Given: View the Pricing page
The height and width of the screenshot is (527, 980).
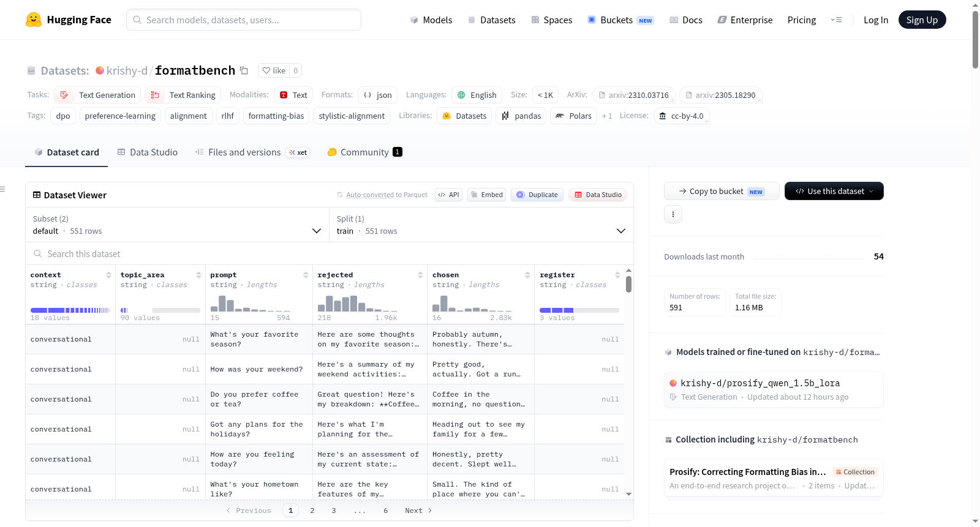Looking at the screenshot, I should tap(802, 20).
